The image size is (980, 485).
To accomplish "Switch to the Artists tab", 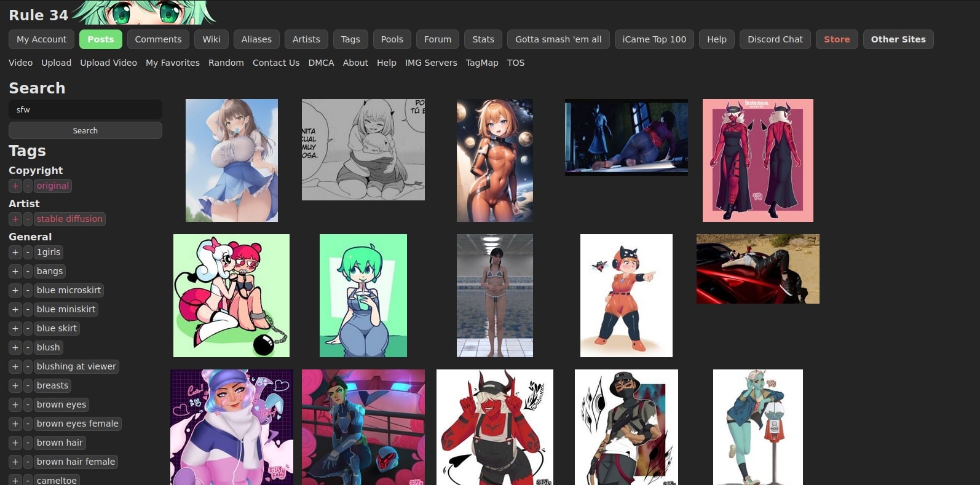I will pyautogui.click(x=306, y=39).
